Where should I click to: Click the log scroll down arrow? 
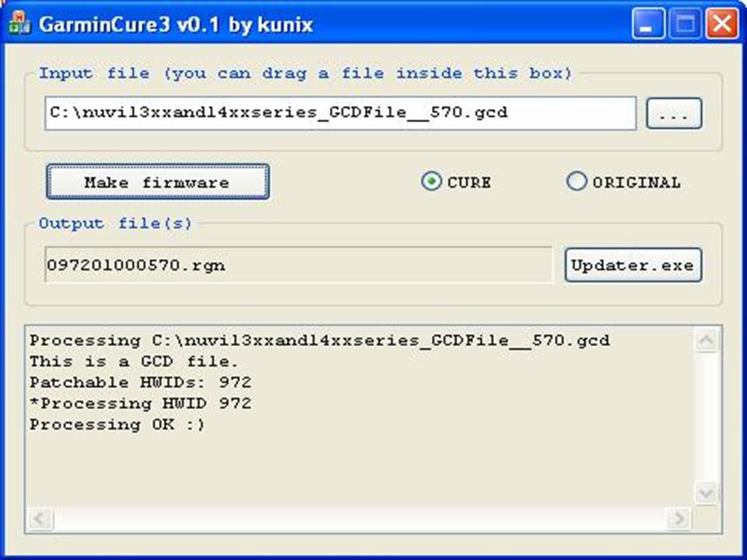(706, 493)
